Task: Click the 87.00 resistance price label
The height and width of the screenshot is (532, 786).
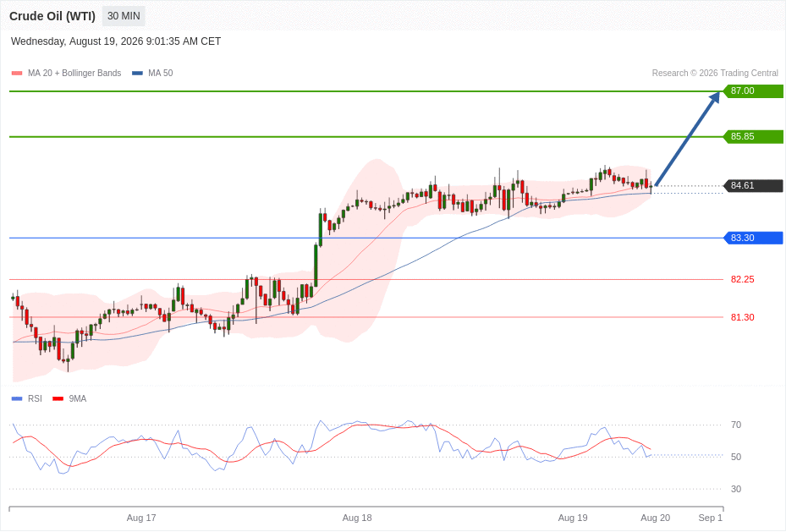Action: 753,91
